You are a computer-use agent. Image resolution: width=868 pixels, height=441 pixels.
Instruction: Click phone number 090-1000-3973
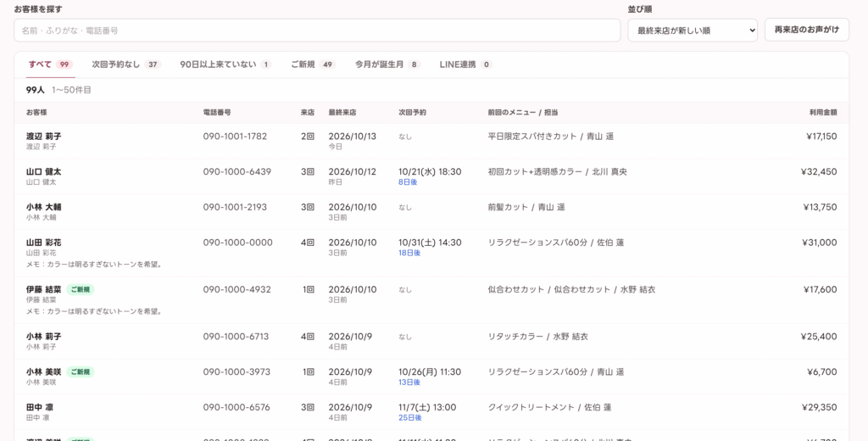click(237, 372)
